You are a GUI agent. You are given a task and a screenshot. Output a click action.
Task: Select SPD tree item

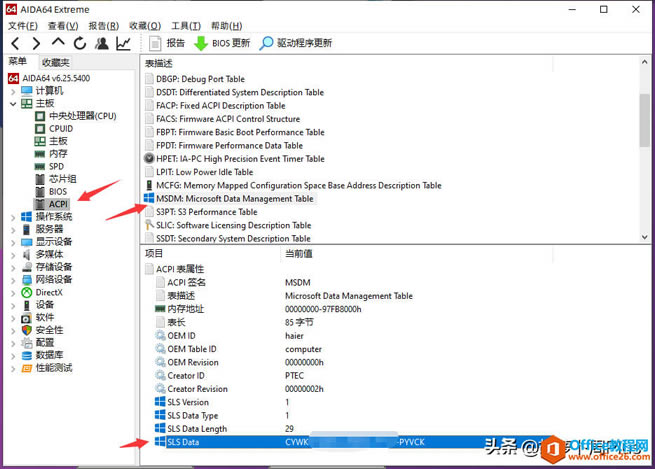(56, 166)
